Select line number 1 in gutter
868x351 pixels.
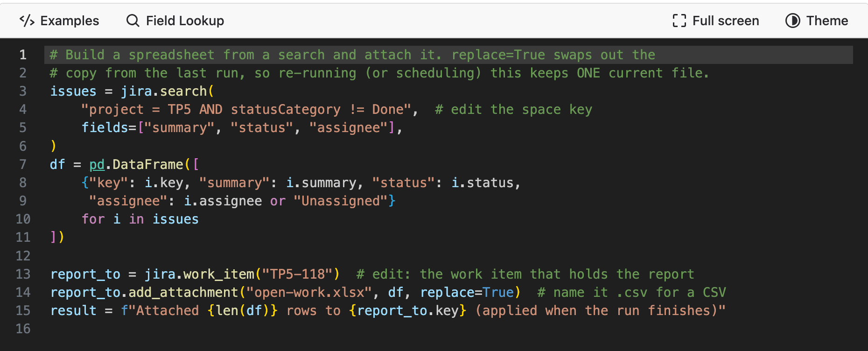pos(23,55)
